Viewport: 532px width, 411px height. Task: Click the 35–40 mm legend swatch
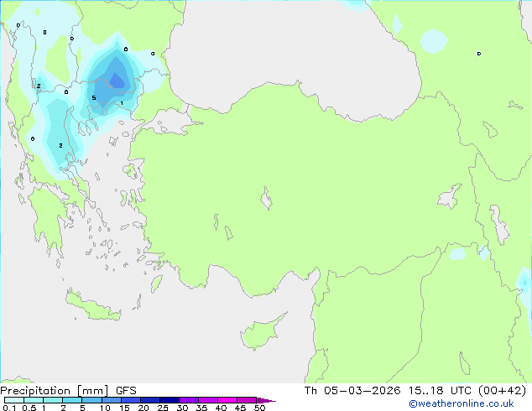pos(207,400)
